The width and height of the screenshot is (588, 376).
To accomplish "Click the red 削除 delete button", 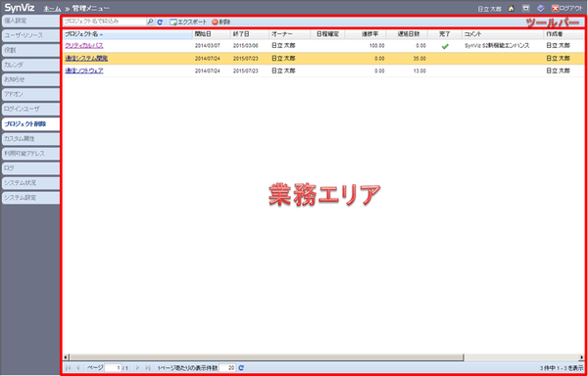I will 220,23.
